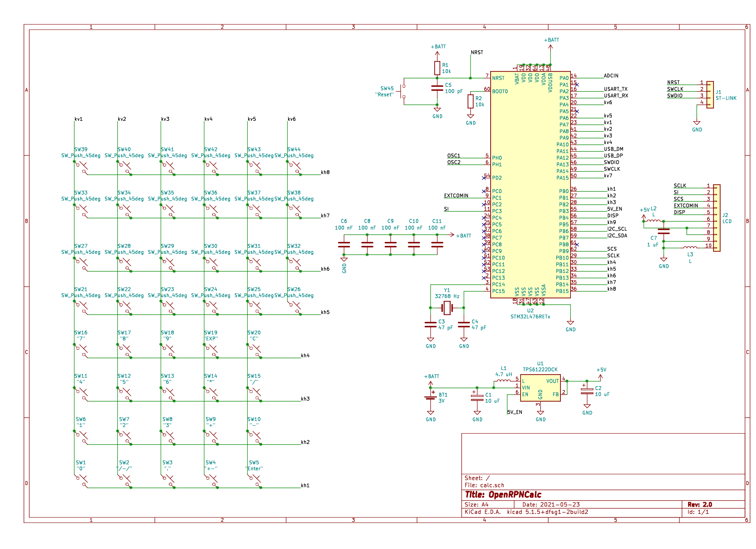756x549 pixels.
Task: Click the "File: calc.sch" field
Action: (x=484, y=485)
